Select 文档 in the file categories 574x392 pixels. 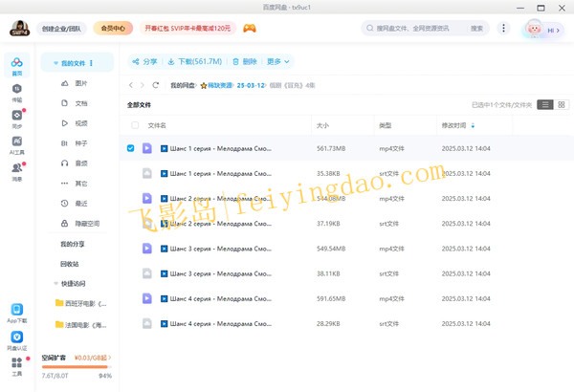81,103
